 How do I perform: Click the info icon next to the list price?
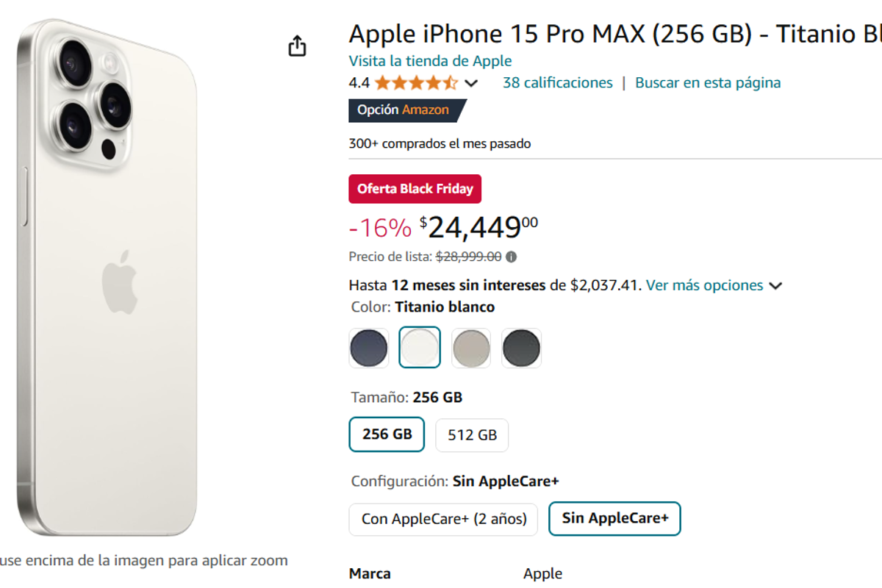[511, 257]
